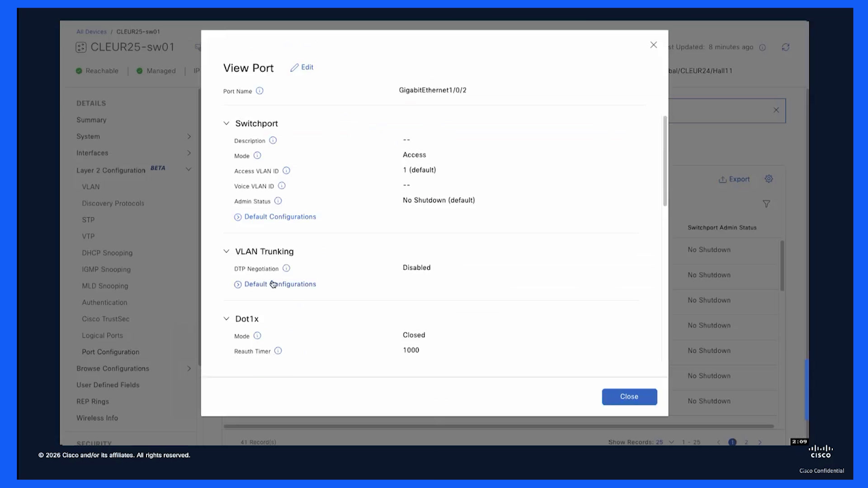
Task: Open Voice VLAN ID info icon
Action: (282, 186)
